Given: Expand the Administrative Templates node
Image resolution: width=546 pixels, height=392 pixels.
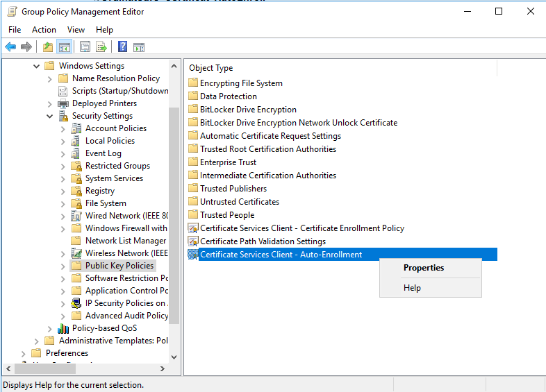Looking at the screenshot, I should pos(36,341).
